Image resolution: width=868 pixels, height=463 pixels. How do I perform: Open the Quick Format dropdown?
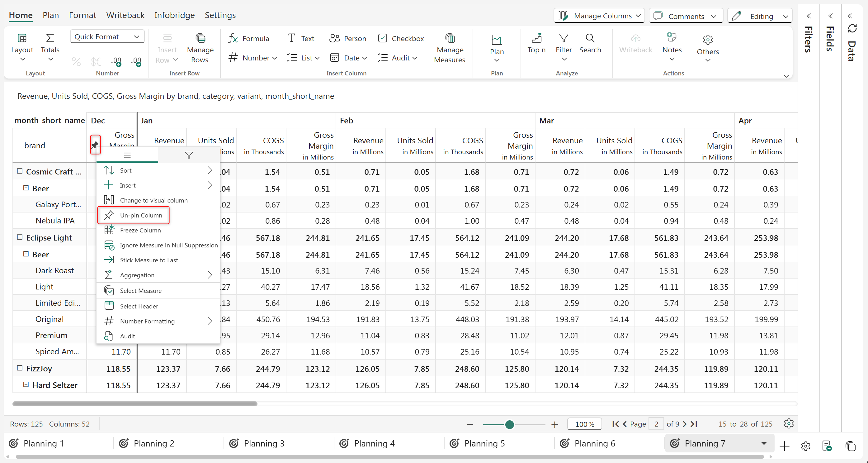(107, 36)
